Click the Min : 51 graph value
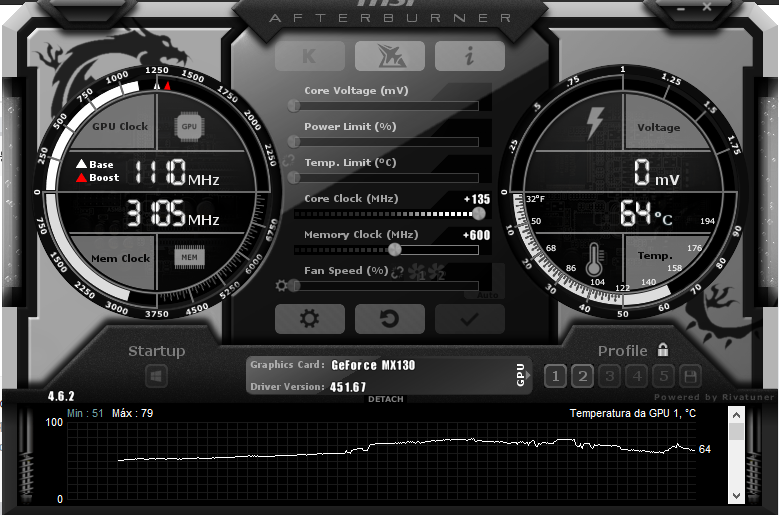 click(85, 413)
